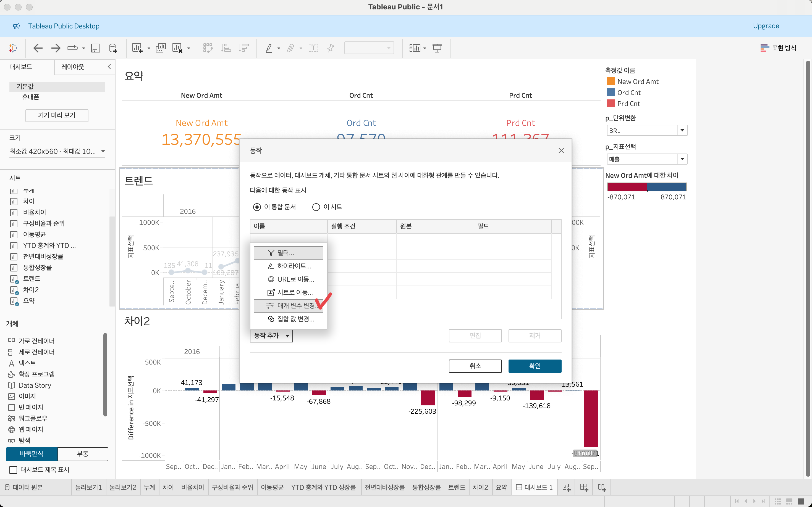Select the 이 통합 문서 radio button

tap(257, 207)
